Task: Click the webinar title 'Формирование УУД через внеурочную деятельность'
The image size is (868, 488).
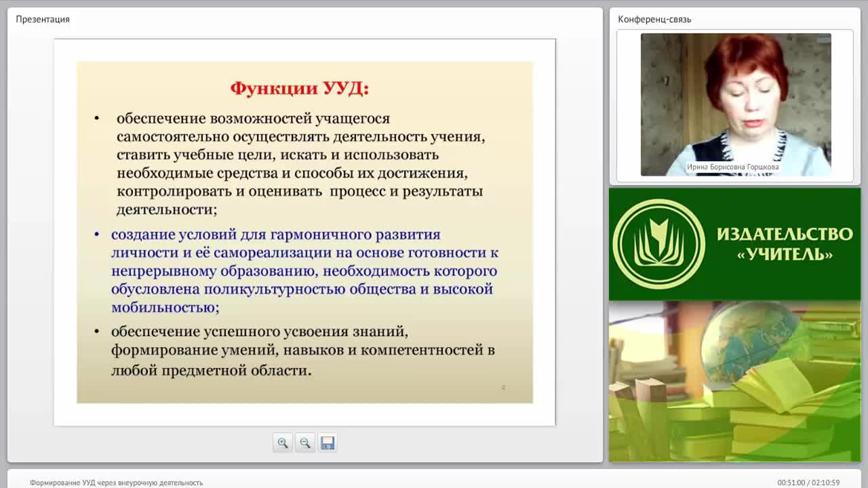Action: click(x=117, y=483)
